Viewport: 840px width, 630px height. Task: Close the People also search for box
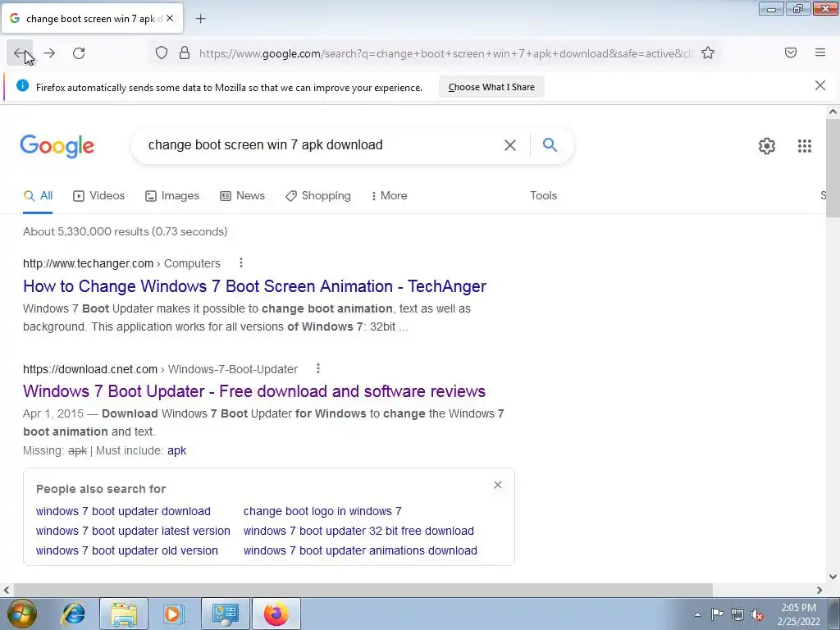(498, 485)
